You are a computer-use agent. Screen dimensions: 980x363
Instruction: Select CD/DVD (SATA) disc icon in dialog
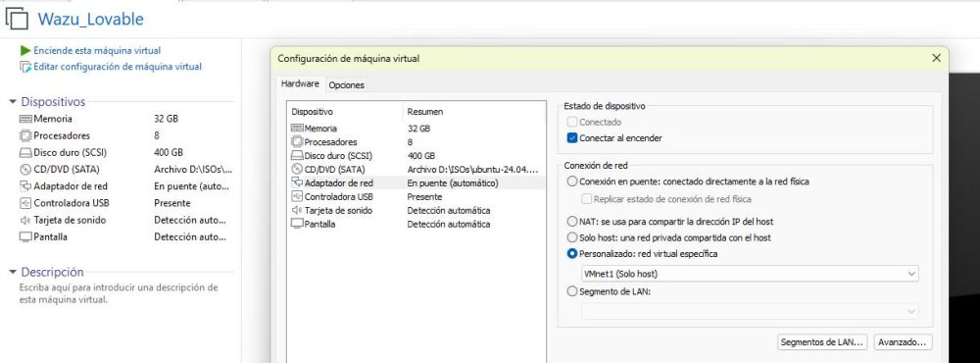297,170
